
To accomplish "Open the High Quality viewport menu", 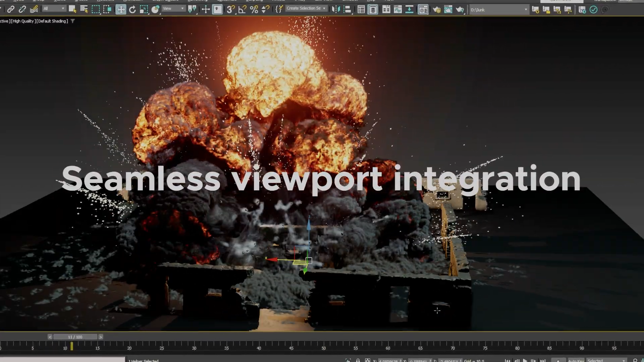I will click(x=23, y=21).
